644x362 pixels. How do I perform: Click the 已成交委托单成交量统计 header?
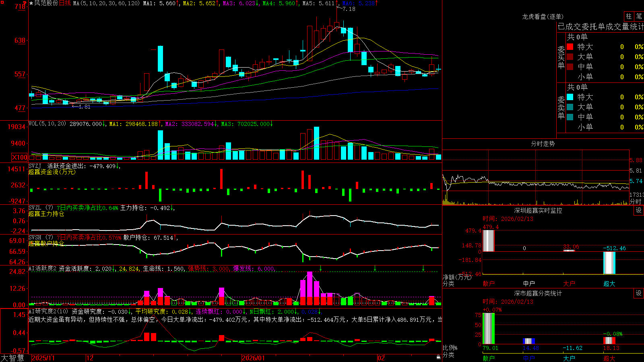(601, 27)
